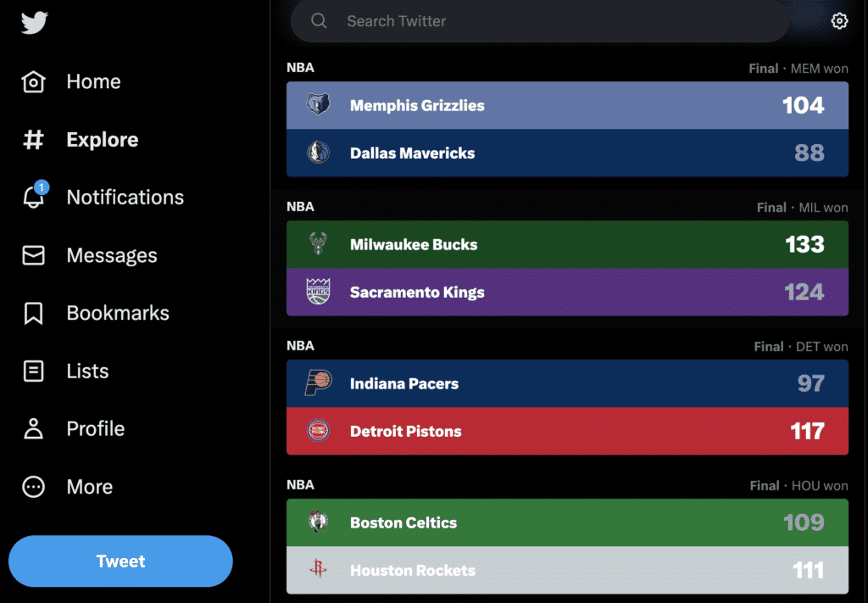Click the Home house icon
The height and width of the screenshot is (603, 868).
(x=33, y=82)
